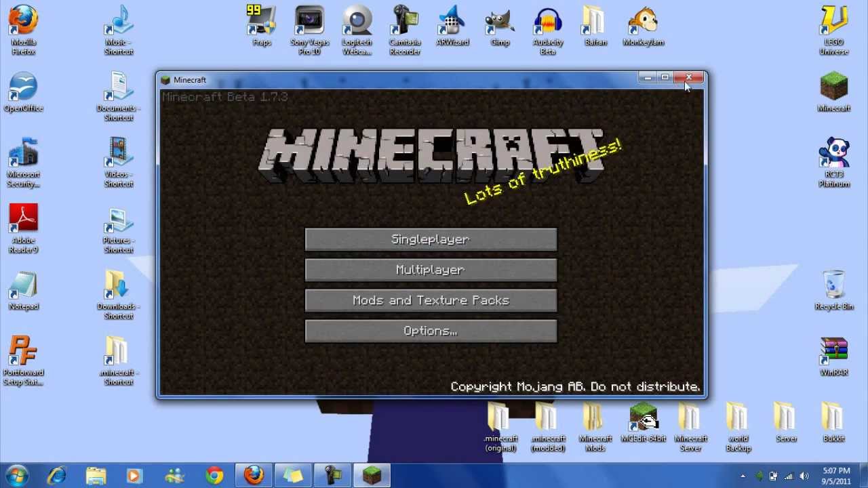Image resolution: width=868 pixels, height=488 pixels.
Task: Open the Windows Start menu
Action: click(17, 476)
